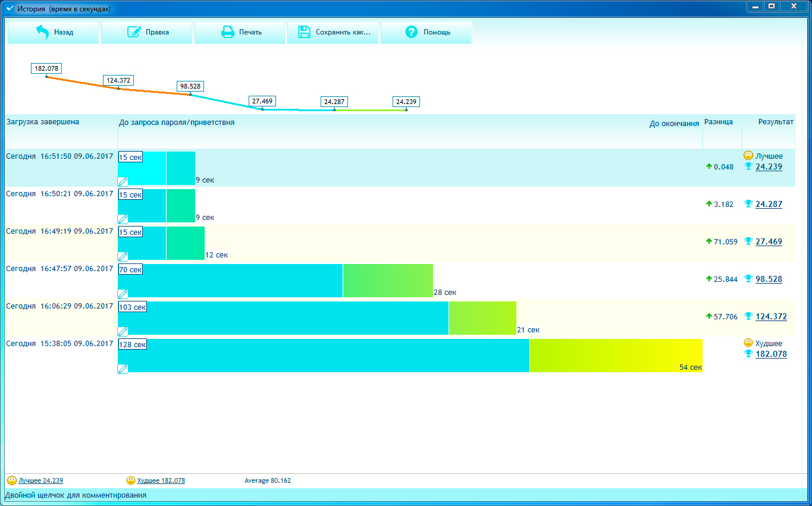Open the 24.287 result link in the table

click(x=769, y=205)
